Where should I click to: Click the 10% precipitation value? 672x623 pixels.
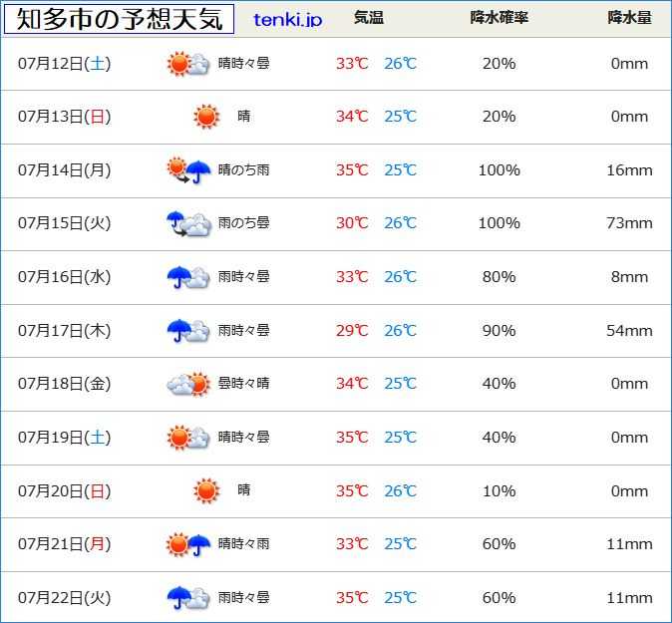click(x=500, y=491)
